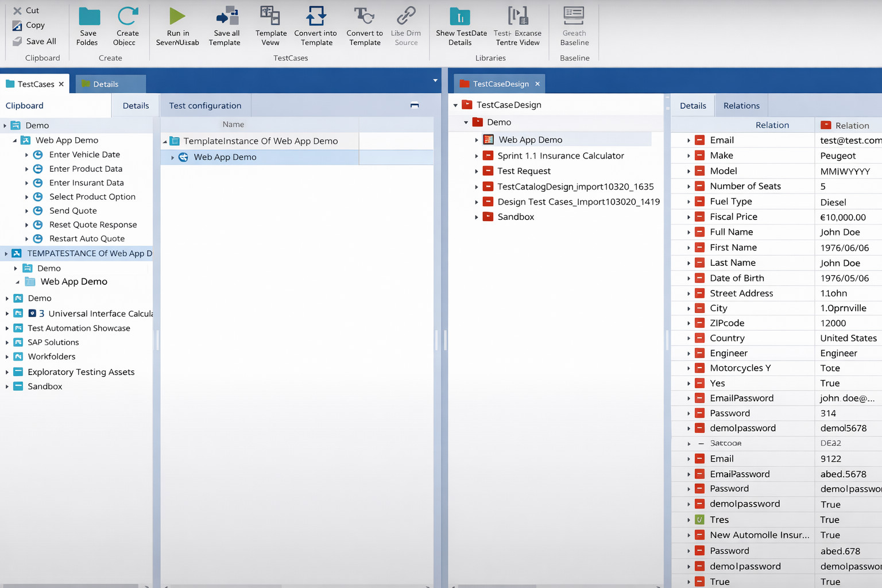Click the Run in ribbon icon

pos(177,17)
